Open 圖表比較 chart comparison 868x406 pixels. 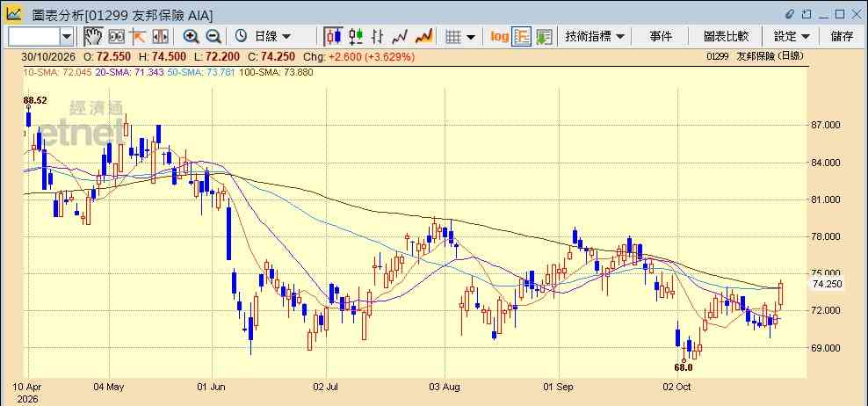click(x=727, y=37)
